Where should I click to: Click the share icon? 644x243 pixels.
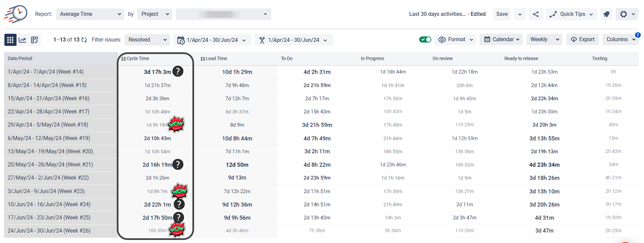click(x=536, y=14)
